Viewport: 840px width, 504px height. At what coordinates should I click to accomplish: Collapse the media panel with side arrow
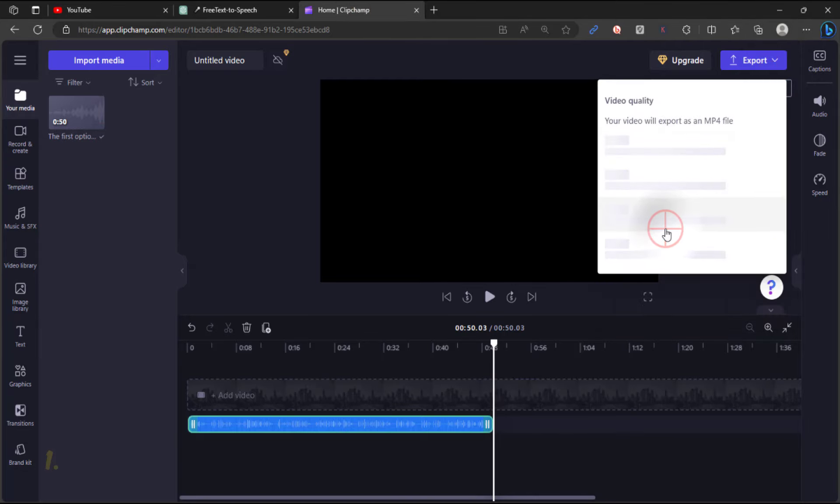pyautogui.click(x=182, y=271)
